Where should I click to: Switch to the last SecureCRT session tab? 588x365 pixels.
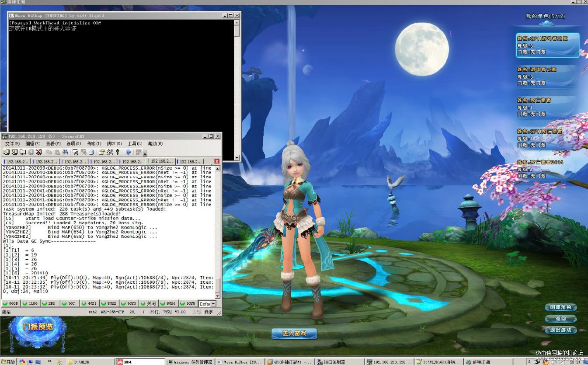point(190,161)
